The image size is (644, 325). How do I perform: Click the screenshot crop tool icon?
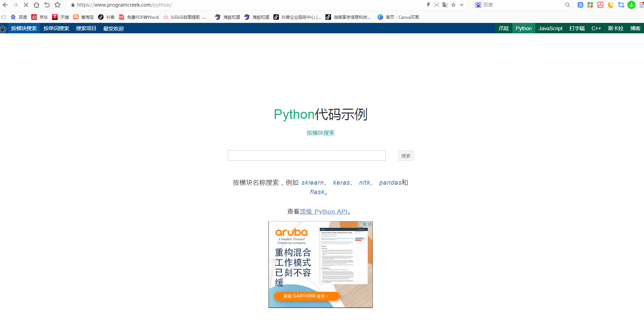(x=621, y=5)
